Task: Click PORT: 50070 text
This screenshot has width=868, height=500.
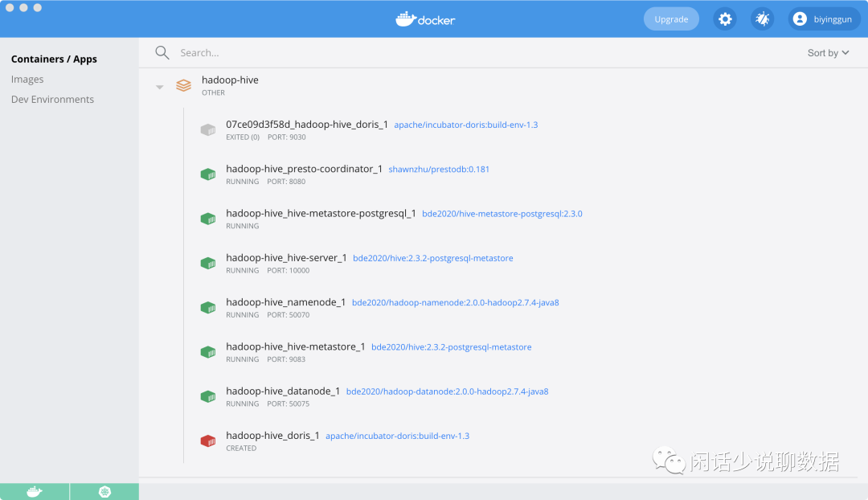Action: [x=289, y=315]
